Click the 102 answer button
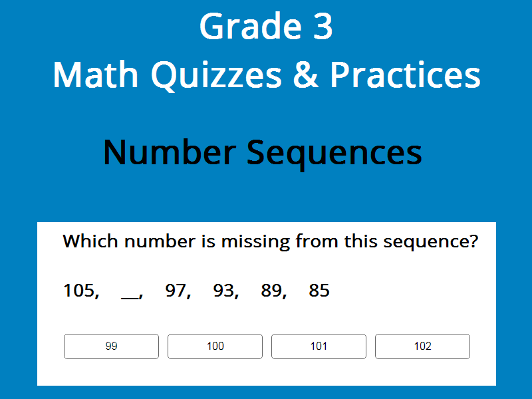The image size is (532, 399). (422, 346)
